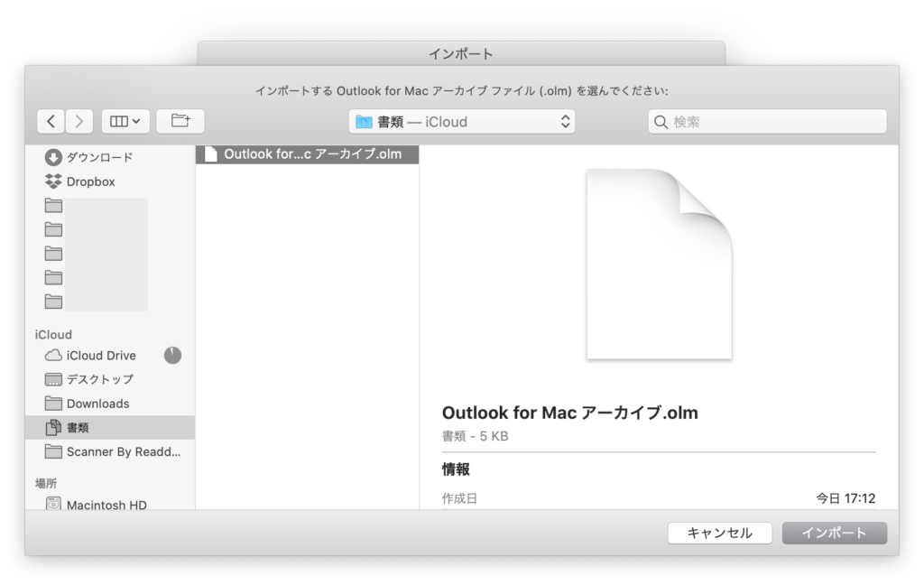
Task: Click the Macintosh HD drive icon
Action: (x=53, y=504)
